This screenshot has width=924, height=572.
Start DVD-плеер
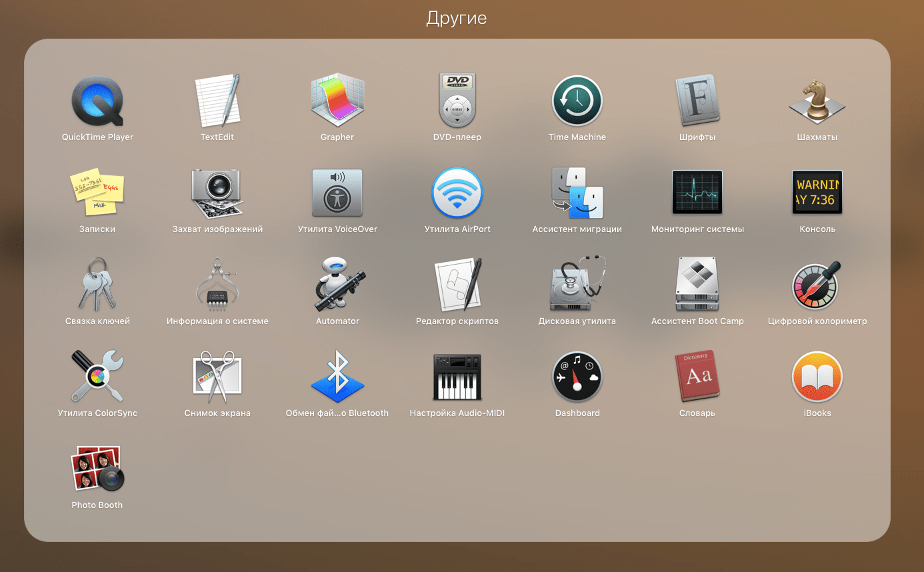(457, 101)
